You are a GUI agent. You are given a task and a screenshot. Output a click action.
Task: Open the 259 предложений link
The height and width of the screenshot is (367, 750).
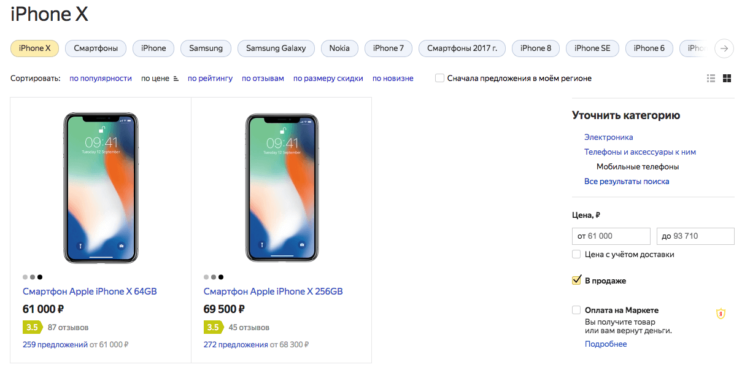(55, 344)
